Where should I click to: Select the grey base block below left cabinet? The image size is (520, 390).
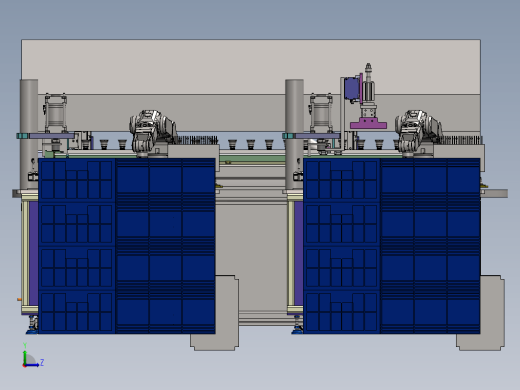coord(227,313)
